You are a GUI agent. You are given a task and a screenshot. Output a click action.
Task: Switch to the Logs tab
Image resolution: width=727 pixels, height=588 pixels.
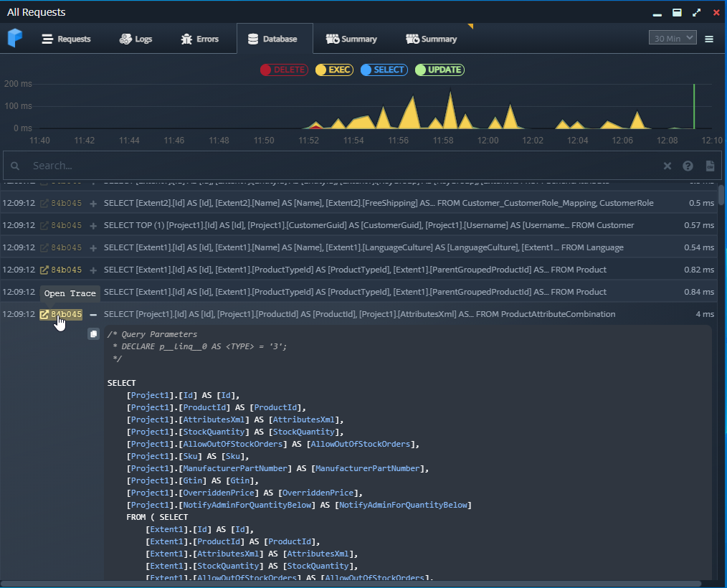[x=136, y=39]
